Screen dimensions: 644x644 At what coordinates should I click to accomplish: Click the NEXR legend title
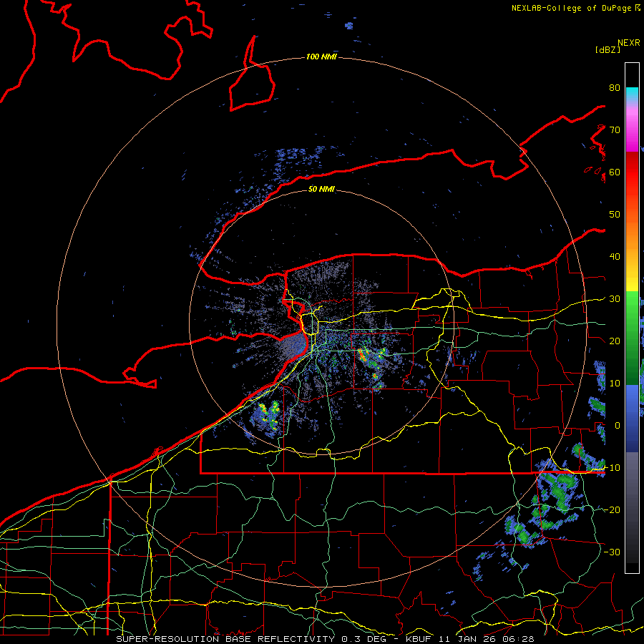628,43
